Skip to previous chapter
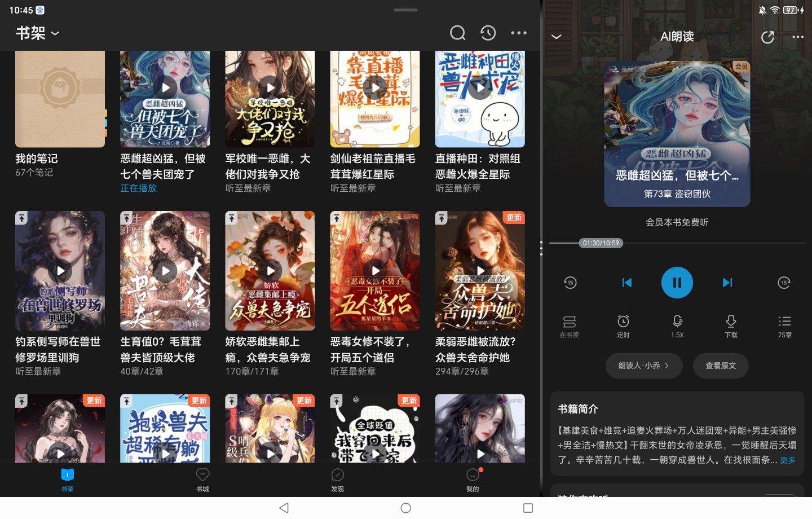 pyautogui.click(x=626, y=283)
